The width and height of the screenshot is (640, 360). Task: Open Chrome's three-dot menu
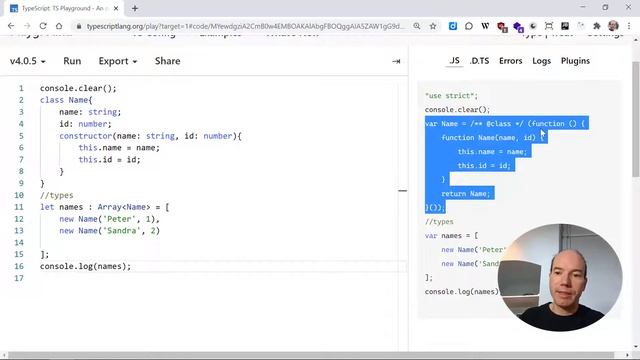629,26
